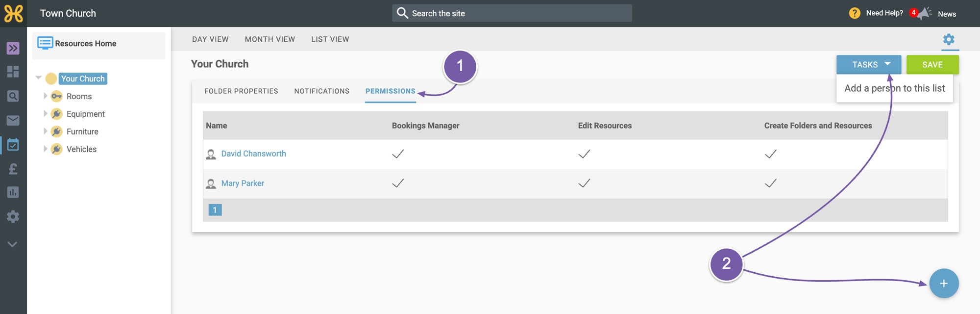Screen dimensions: 980x314
Task: Expand the Rooms tree node
Action: [x=45, y=96]
